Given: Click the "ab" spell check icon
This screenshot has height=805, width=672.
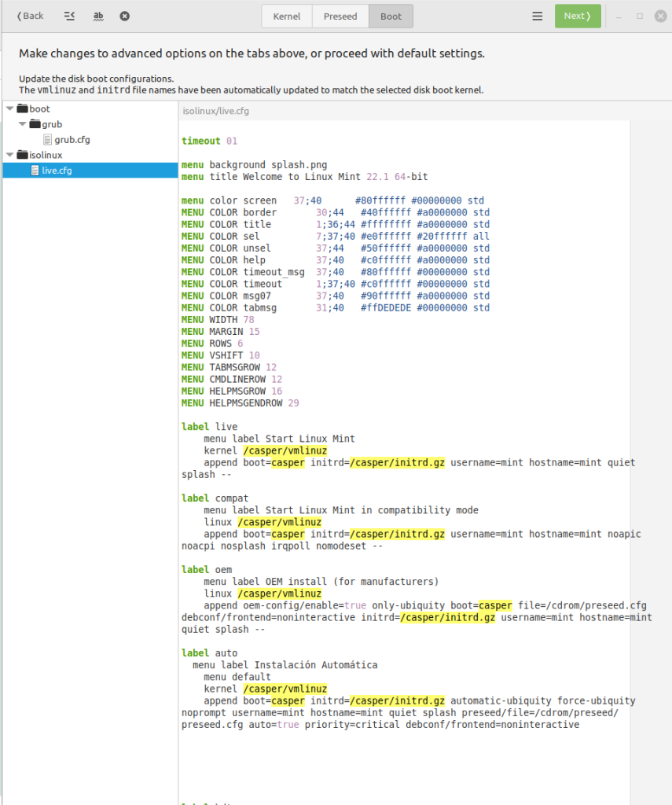Looking at the screenshot, I should 98,16.
